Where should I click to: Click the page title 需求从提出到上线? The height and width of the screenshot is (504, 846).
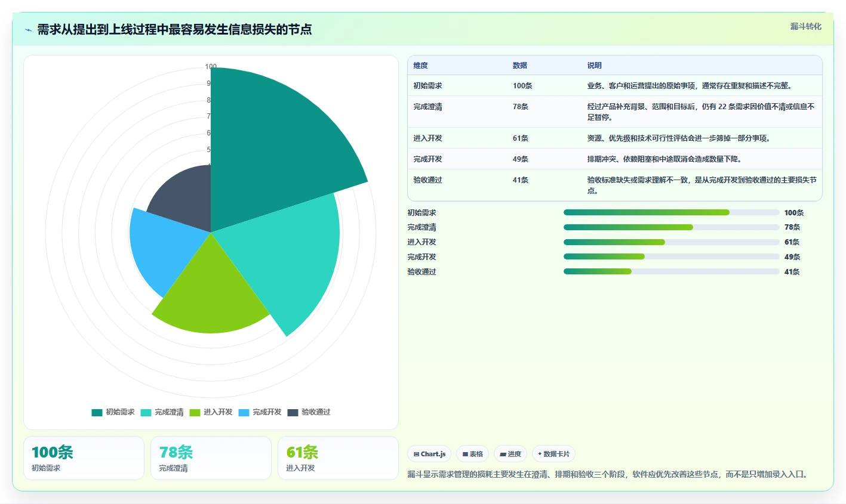tap(174, 30)
